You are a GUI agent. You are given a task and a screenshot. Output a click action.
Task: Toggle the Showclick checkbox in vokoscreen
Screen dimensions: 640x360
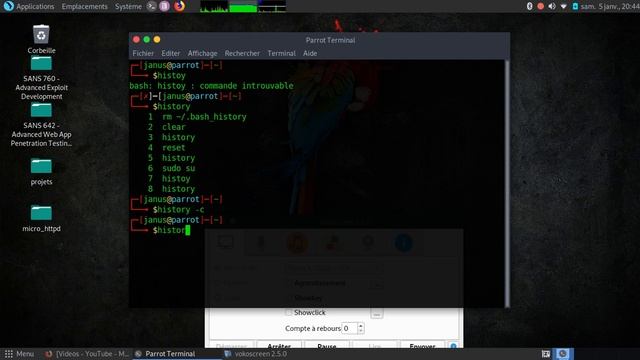(289, 313)
